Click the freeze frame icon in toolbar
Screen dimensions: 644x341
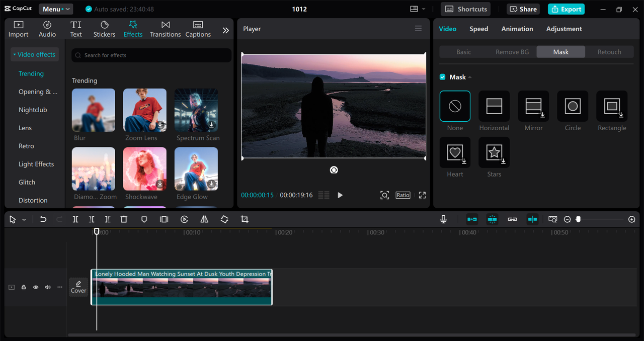click(x=164, y=219)
